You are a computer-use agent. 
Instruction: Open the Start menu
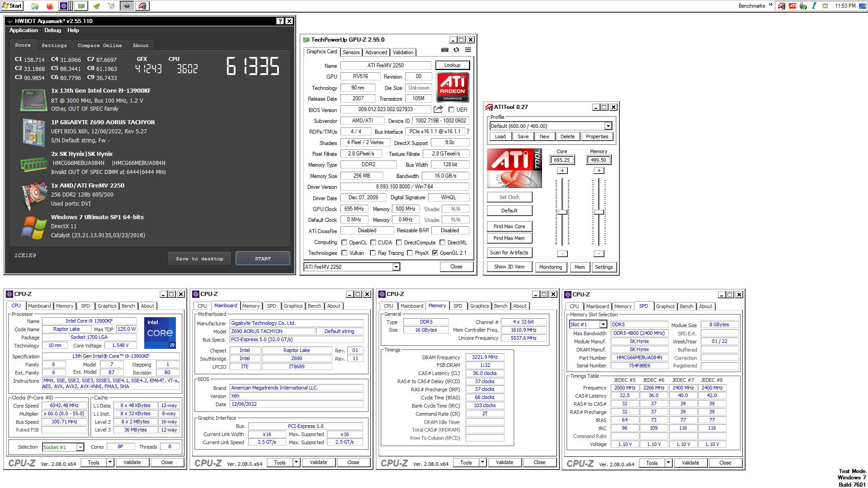click(12, 5)
